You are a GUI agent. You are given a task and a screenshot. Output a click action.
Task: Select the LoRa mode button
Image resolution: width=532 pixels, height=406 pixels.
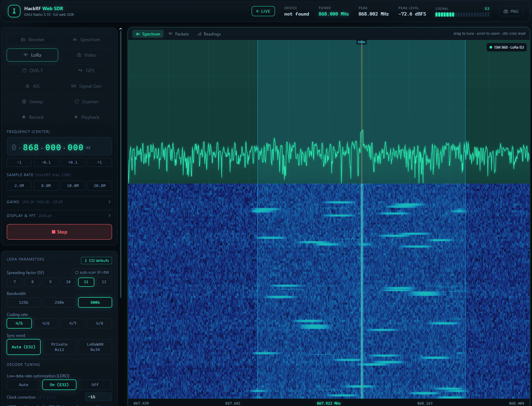[x=32, y=55]
